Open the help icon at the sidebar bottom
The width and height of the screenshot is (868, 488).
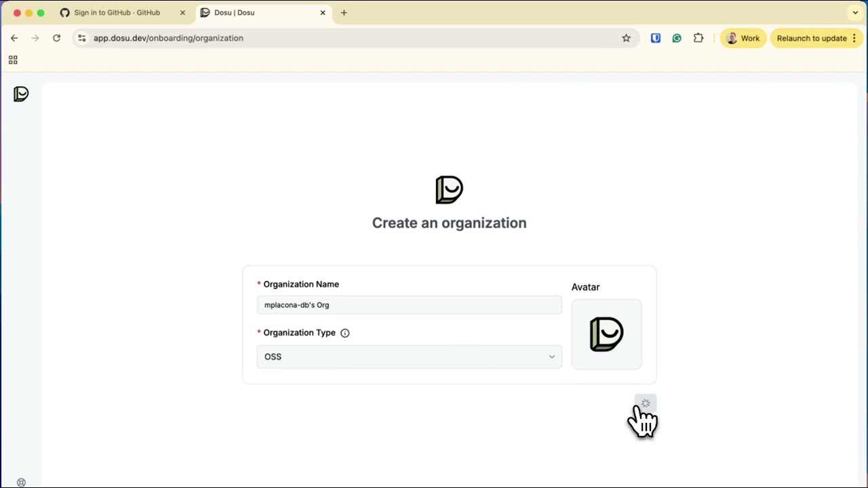[21, 483]
